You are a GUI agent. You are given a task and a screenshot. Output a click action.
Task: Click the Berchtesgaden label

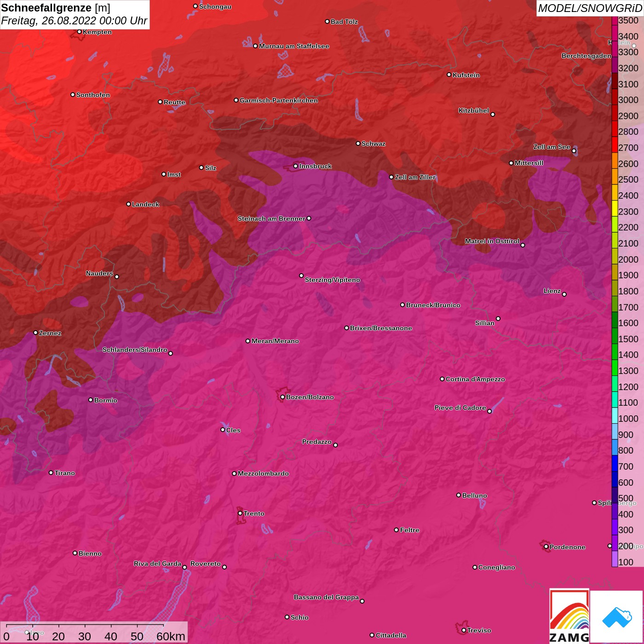[586, 56]
